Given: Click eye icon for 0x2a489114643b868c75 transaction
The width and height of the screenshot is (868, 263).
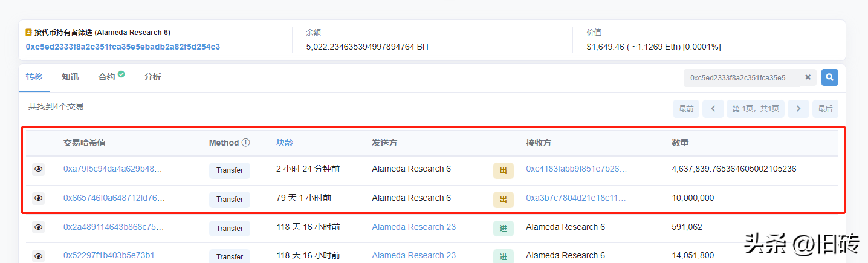Looking at the screenshot, I should pos(38,227).
